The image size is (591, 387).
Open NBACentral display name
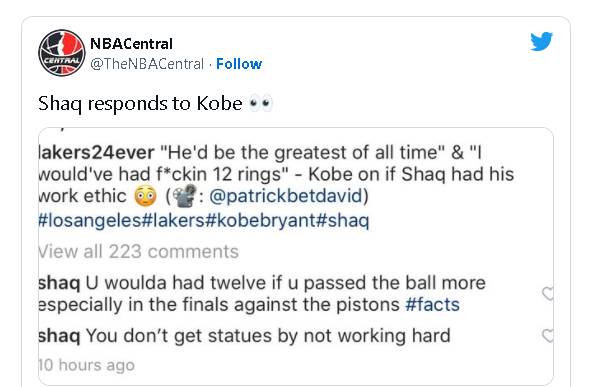(x=131, y=44)
